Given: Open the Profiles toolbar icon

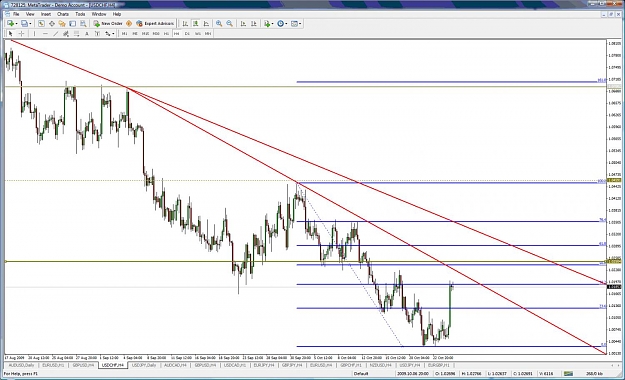Looking at the screenshot, I should tap(24, 24).
